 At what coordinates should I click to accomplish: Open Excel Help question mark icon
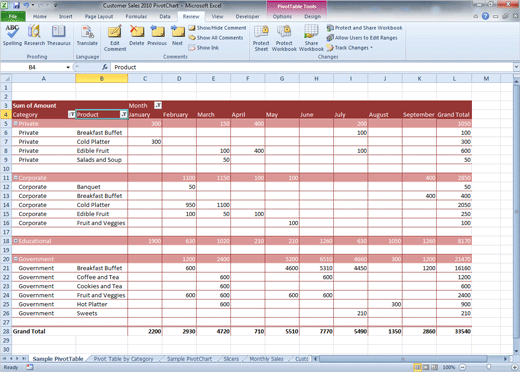(x=485, y=16)
